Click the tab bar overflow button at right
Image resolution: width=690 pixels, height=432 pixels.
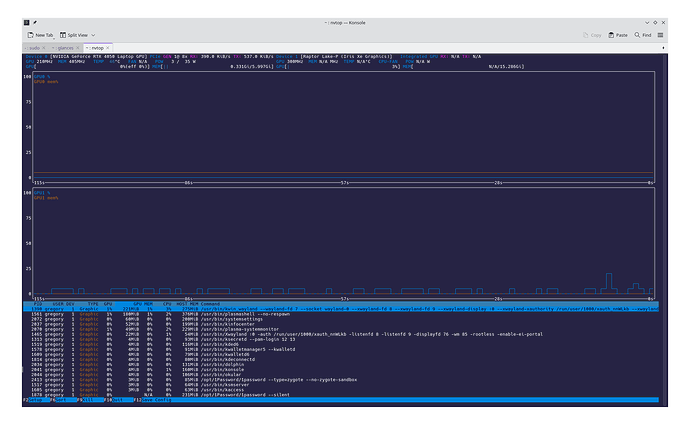pyautogui.click(x=663, y=48)
